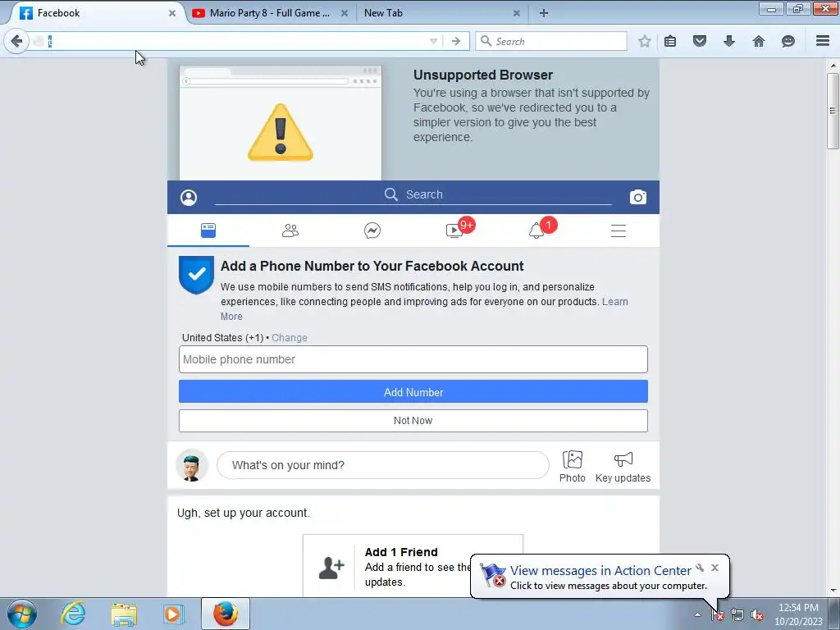The image size is (840, 630).
Task: Click the What's on your mind box
Action: (x=383, y=465)
